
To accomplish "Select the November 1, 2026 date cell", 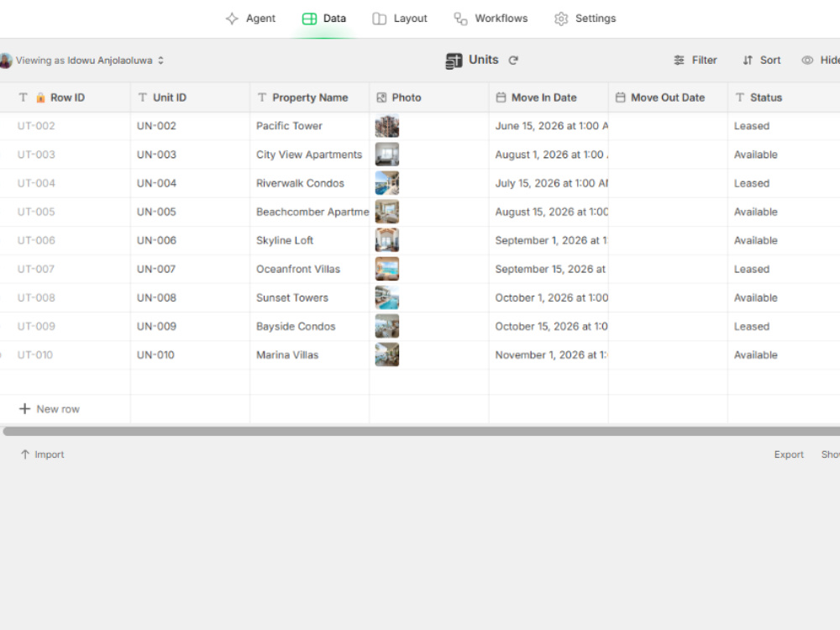I will click(x=549, y=354).
